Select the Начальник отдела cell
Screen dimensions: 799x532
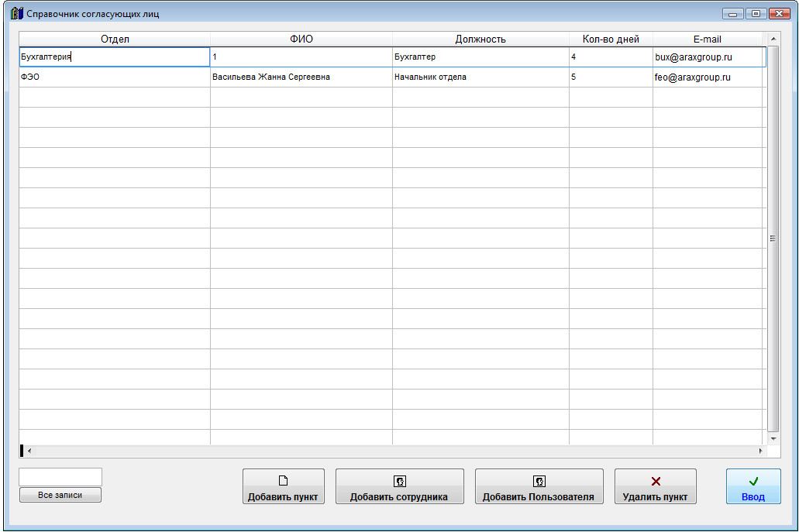pyautogui.click(x=480, y=77)
